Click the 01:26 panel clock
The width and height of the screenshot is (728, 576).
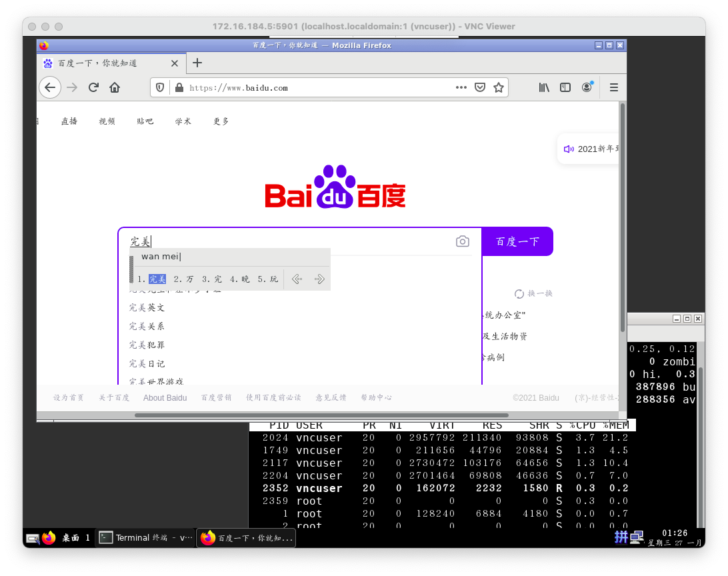(675, 533)
